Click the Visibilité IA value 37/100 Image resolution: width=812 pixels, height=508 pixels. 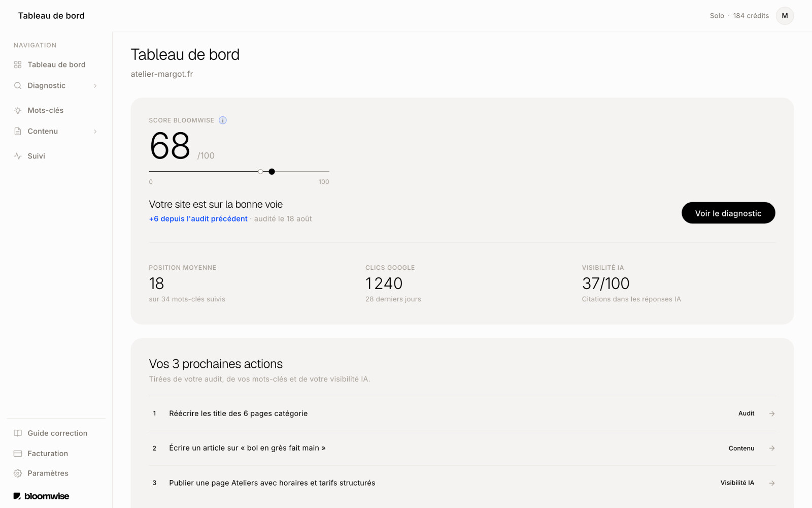tap(605, 283)
